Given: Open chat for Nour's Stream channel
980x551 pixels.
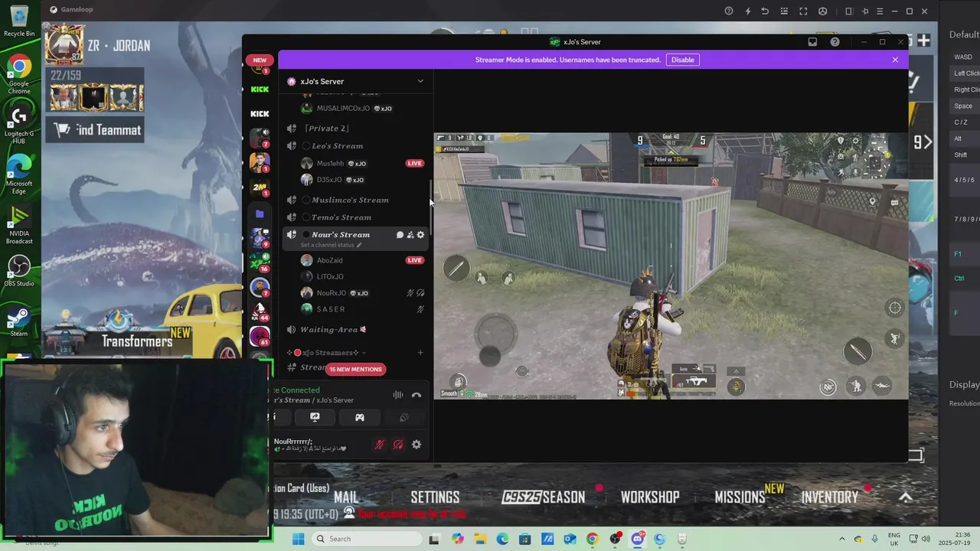Looking at the screenshot, I should point(400,235).
